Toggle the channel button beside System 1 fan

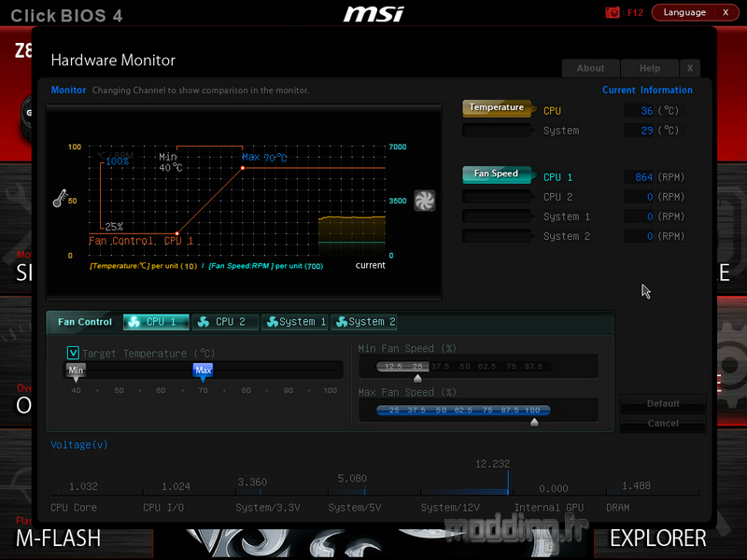click(497, 217)
